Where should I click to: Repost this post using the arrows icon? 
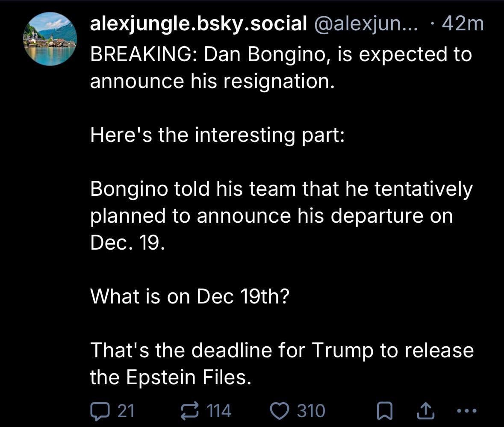189,411
